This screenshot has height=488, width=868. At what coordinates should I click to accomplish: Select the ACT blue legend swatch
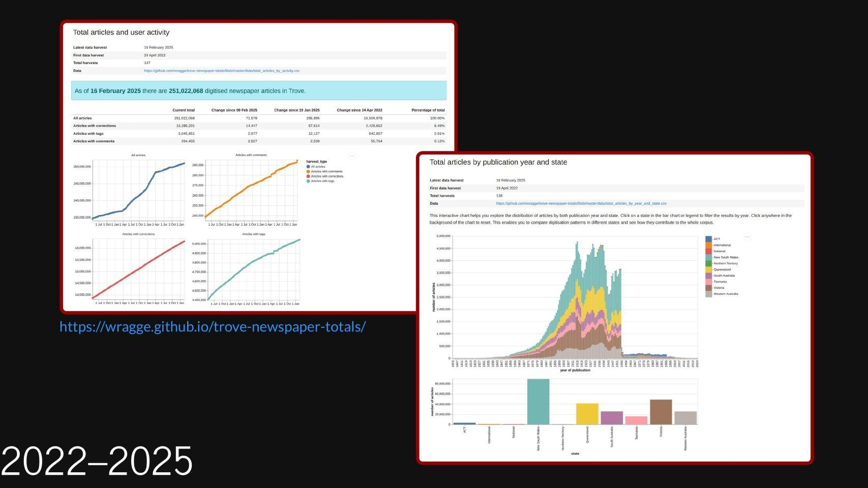[709, 239]
